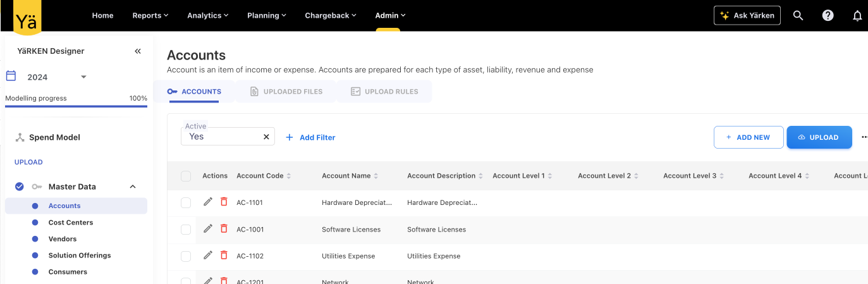Screen dimensions: 868x284
Task: Click the Add Filter link
Action: (310, 137)
